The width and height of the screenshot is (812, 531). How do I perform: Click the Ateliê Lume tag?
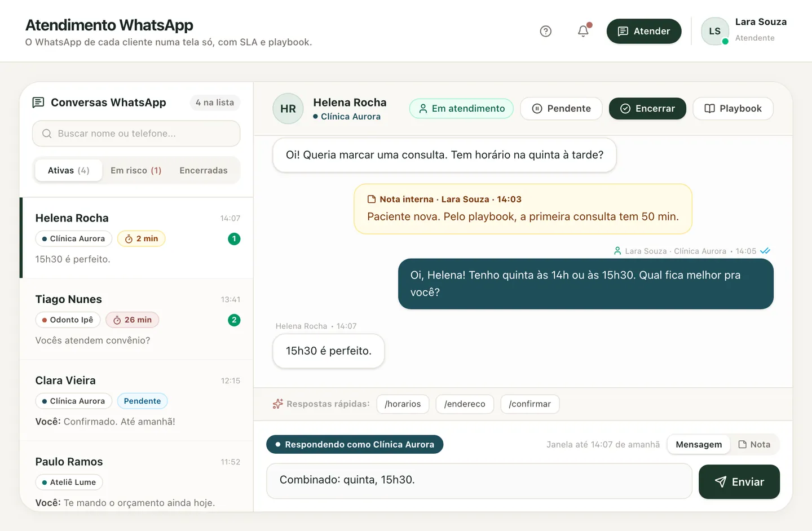click(69, 483)
